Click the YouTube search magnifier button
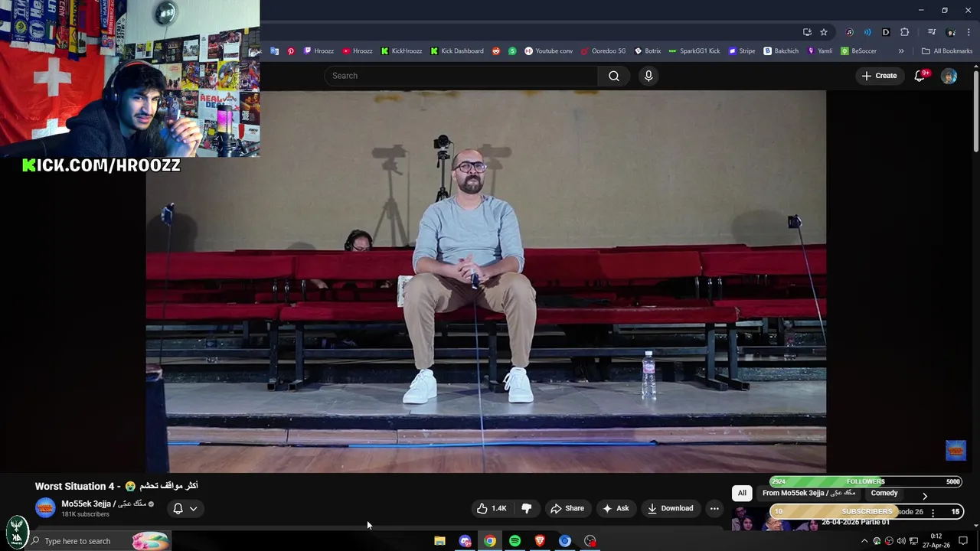 [614, 76]
